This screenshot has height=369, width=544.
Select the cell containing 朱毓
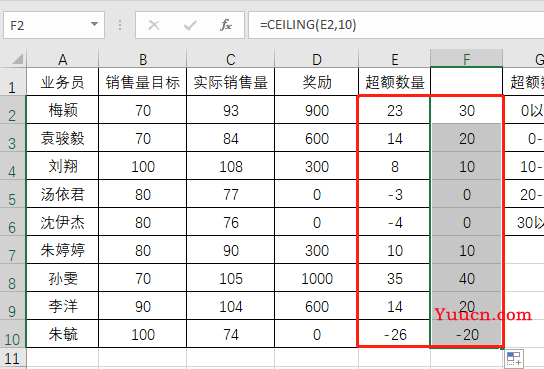[62, 334]
